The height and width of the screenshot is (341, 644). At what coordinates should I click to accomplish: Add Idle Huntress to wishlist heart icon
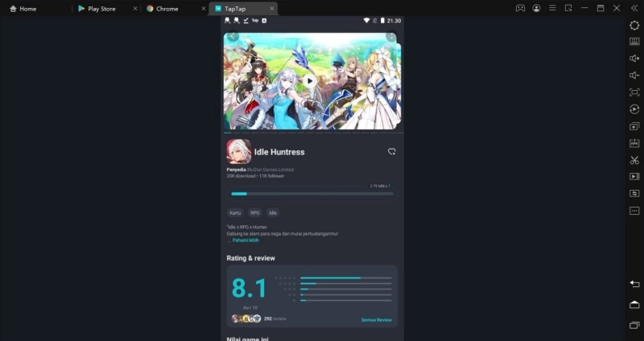pyautogui.click(x=392, y=151)
